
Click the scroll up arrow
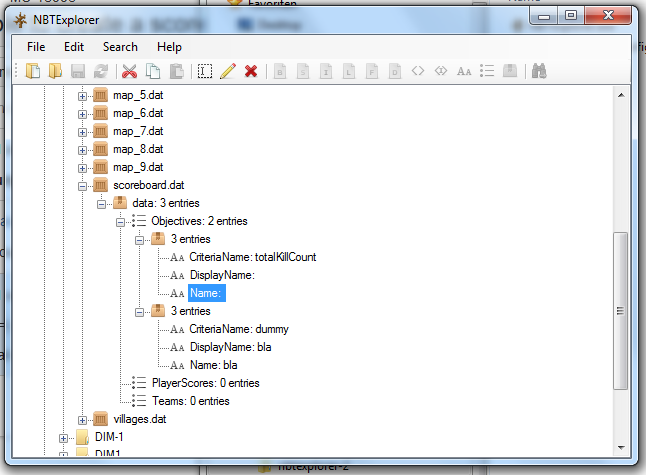[x=621, y=95]
